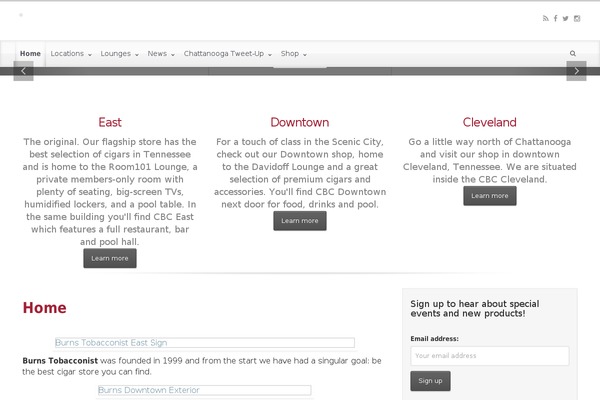Click Burns Tobacconist East Sign image

[205, 343]
